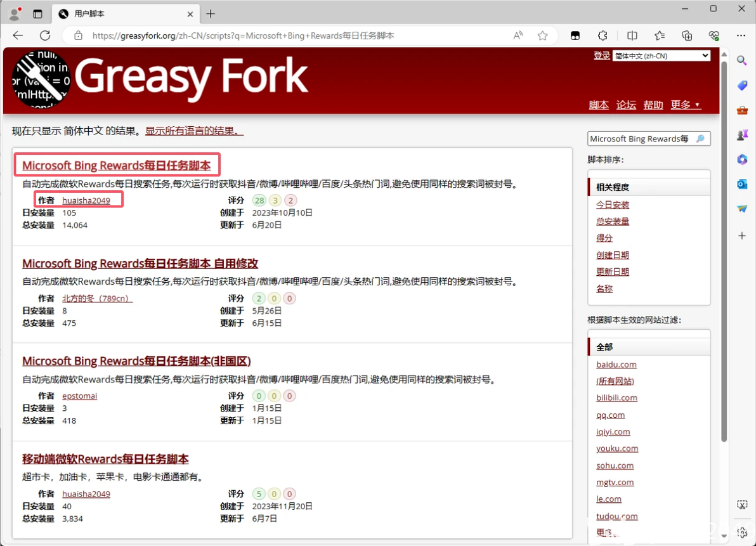Sort scripts by 得分

[604, 238]
